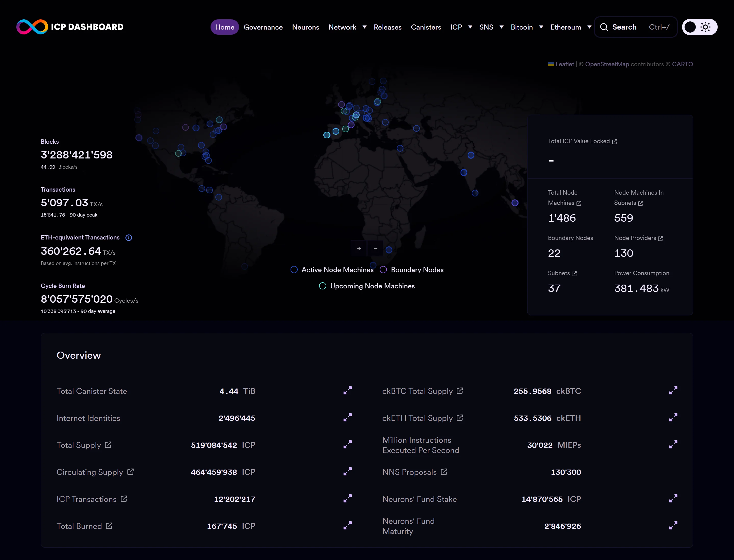Image resolution: width=734 pixels, height=560 pixels.
Task: Click into the Search field
Action: pyautogui.click(x=636, y=27)
